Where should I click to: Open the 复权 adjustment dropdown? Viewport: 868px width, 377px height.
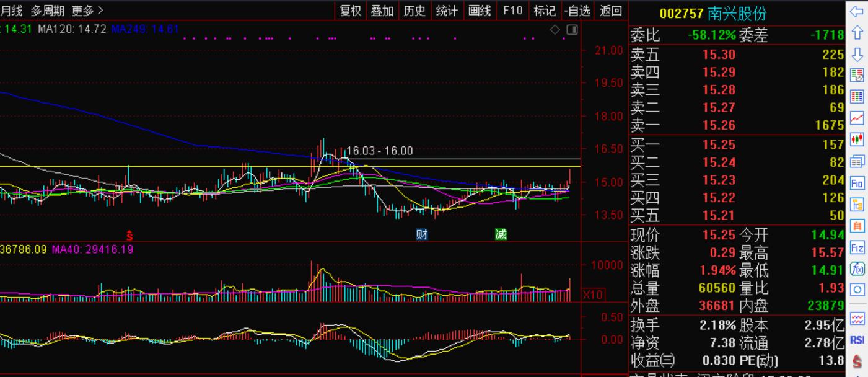click(x=350, y=11)
